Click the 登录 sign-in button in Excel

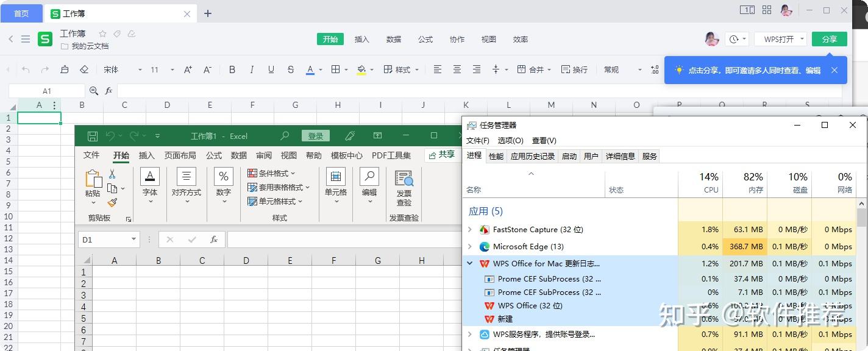[316, 136]
